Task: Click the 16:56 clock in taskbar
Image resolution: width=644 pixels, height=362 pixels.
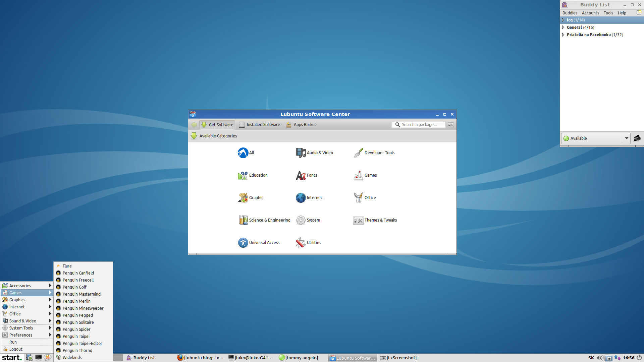Action: [629, 358]
